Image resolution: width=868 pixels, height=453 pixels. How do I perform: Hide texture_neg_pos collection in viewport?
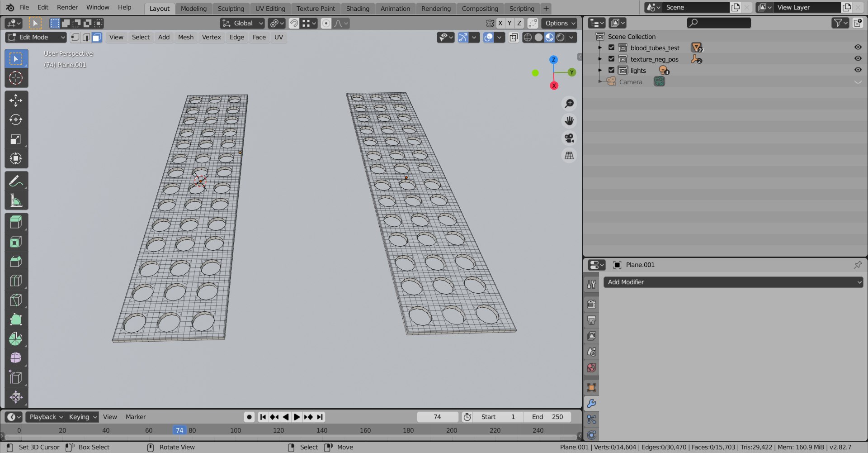[858, 59]
